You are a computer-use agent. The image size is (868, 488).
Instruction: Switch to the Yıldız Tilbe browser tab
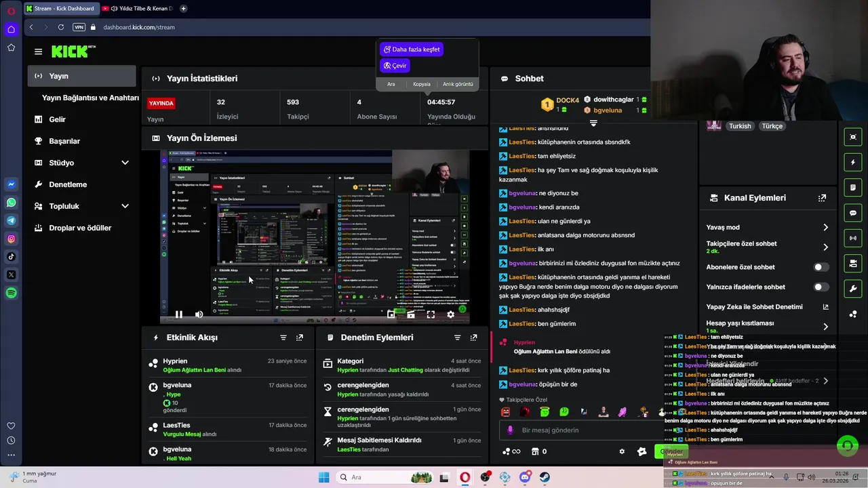click(139, 8)
